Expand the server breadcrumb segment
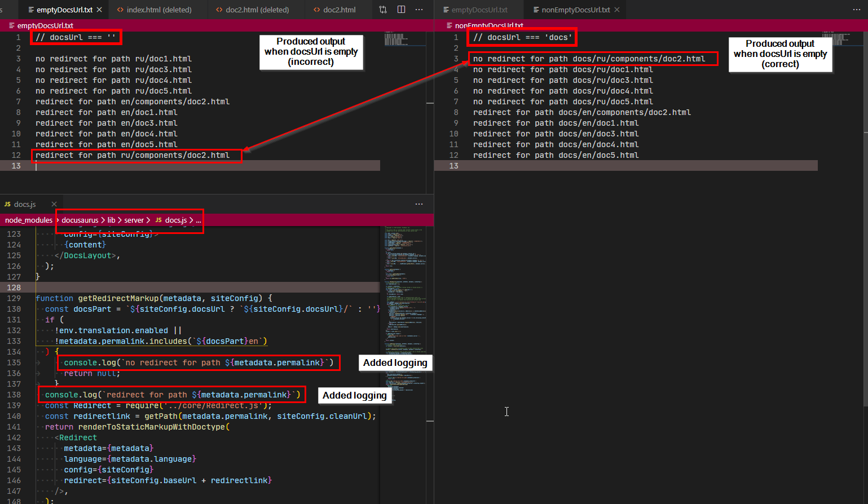Viewport: 868px width, 504px height. (x=134, y=220)
